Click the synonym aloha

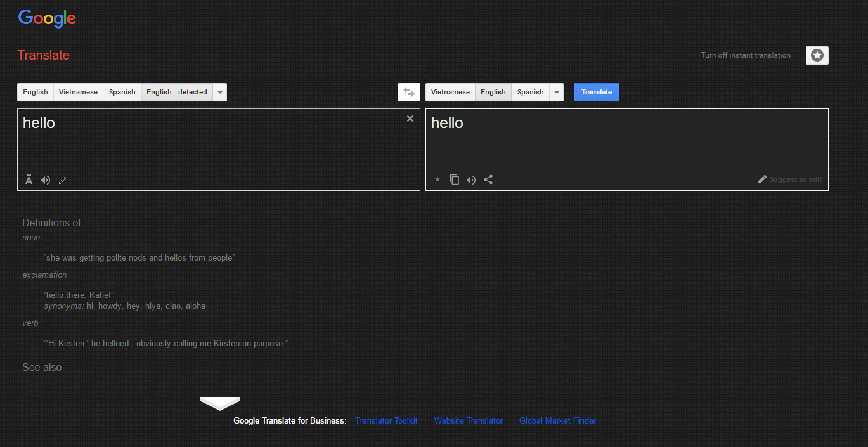click(x=195, y=306)
